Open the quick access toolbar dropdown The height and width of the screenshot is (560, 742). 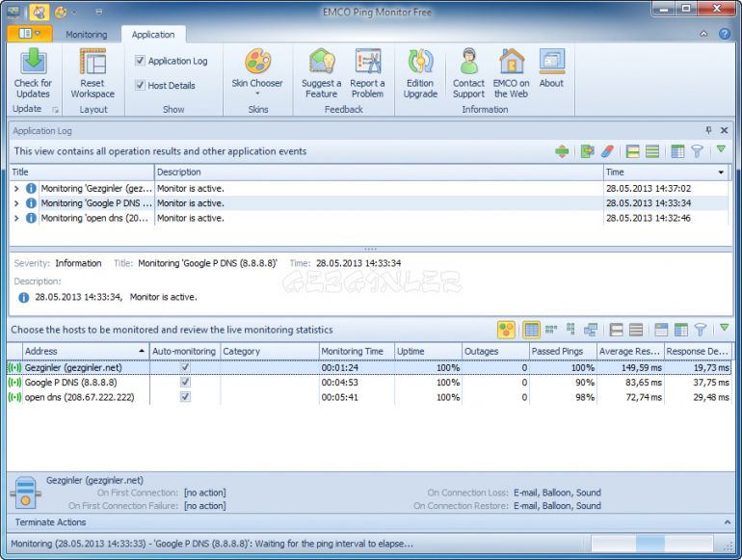pos(99,12)
